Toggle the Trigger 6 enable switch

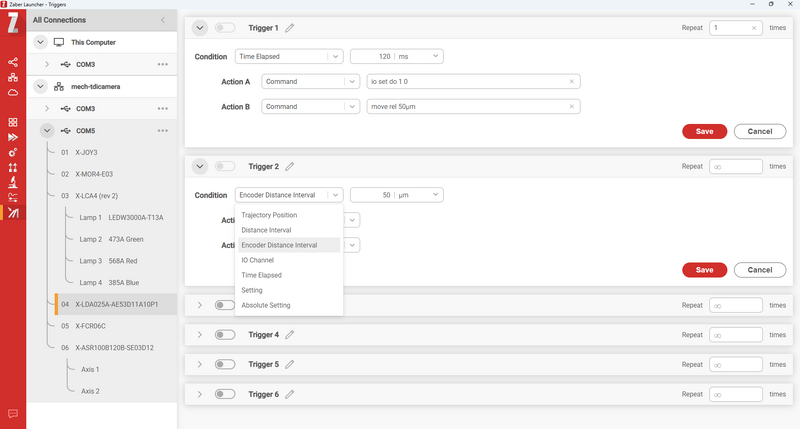224,394
